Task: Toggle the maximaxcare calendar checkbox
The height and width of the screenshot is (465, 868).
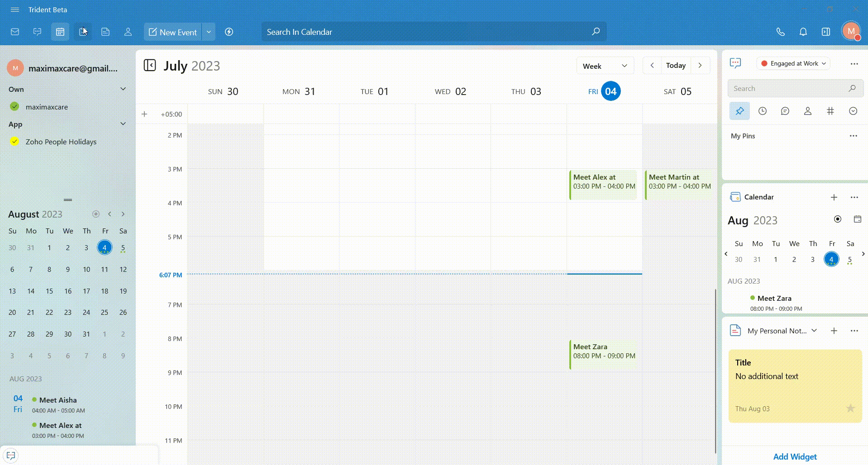Action: tap(14, 107)
